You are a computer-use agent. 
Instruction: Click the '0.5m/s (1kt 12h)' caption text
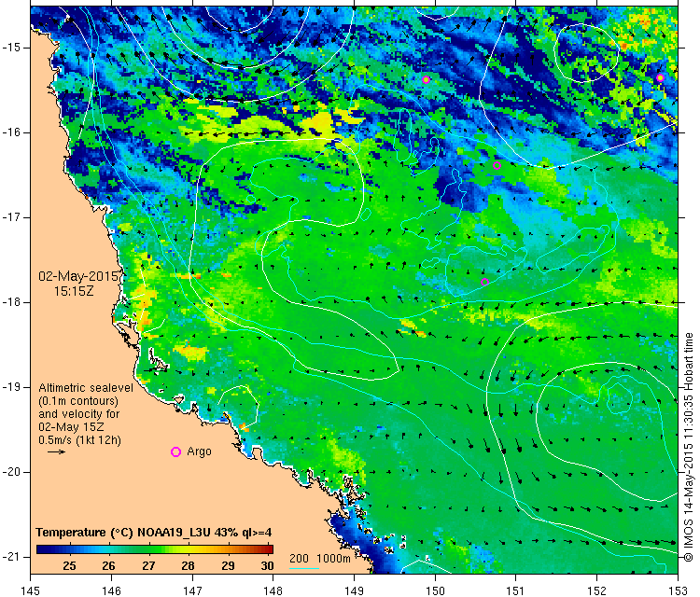coord(80,440)
